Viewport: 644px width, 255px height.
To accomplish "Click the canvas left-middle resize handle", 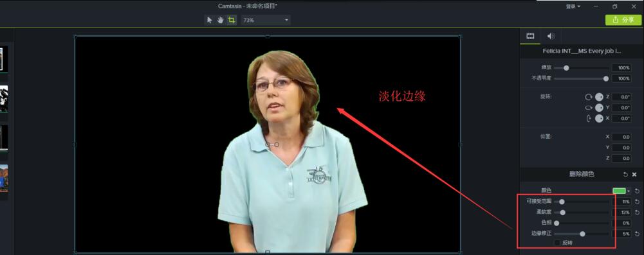I will [75, 145].
